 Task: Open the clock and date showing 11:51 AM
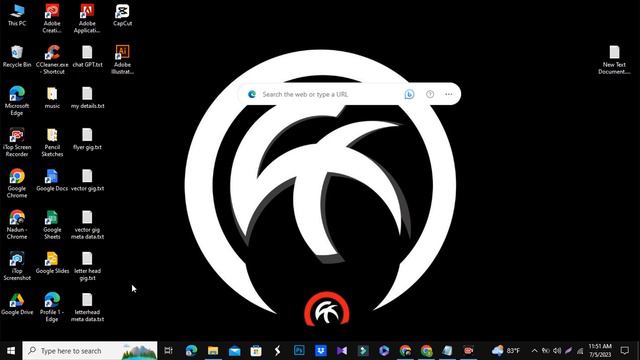[x=600, y=351]
